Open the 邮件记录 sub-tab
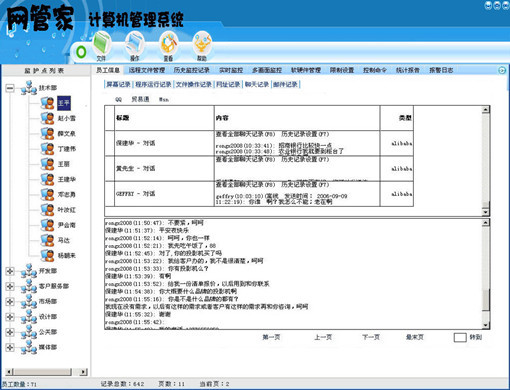The height and width of the screenshot is (390, 510). 286,84
